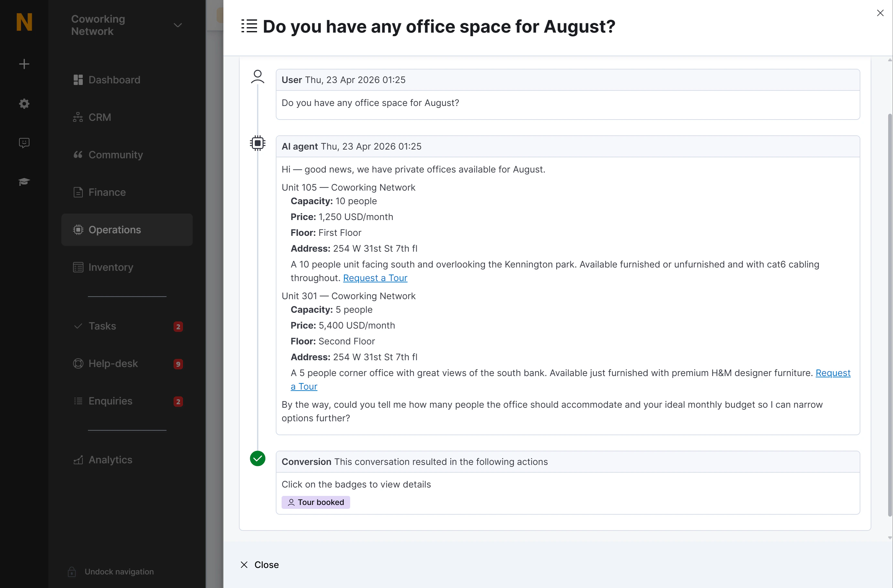
Task: Open the Help-desk section
Action: pyautogui.click(x=113, y=363)
